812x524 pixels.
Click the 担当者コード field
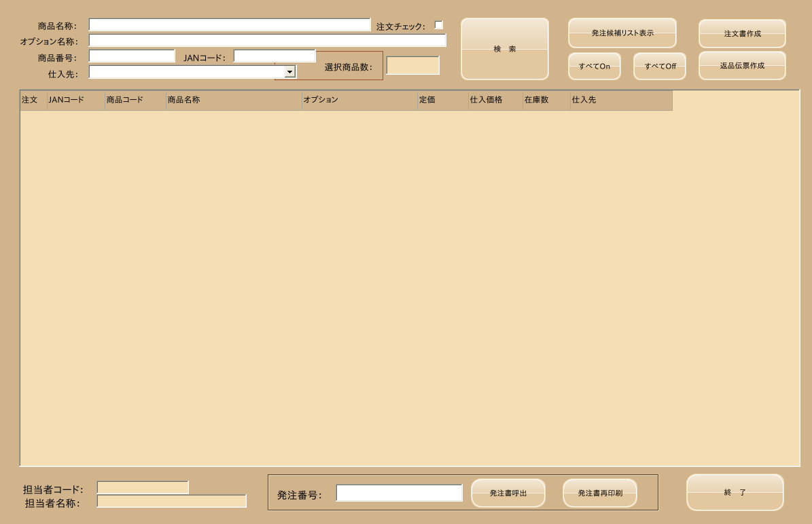pos(143,488)
